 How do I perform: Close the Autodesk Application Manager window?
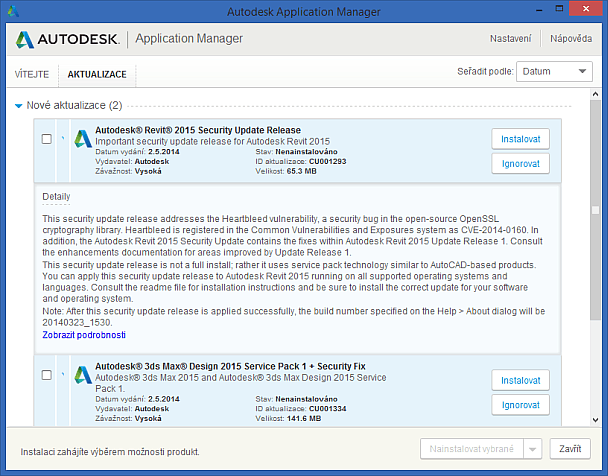(x=586, y=9)
